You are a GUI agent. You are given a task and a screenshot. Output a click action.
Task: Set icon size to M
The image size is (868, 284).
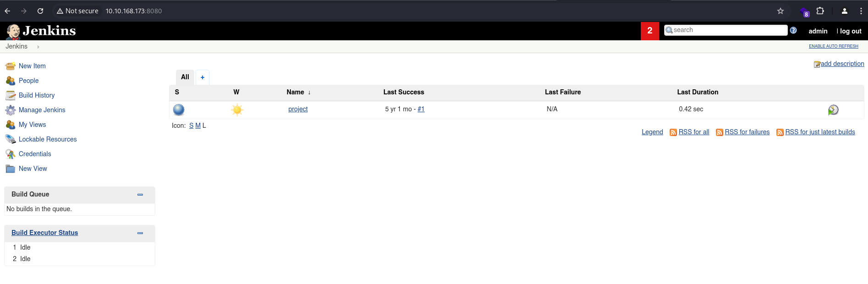tap(198, 126)
